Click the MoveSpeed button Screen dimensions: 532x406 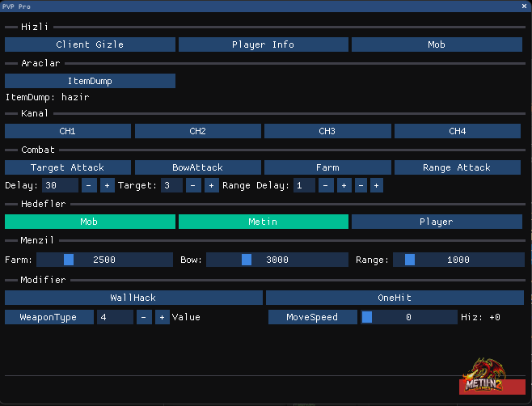312,317
